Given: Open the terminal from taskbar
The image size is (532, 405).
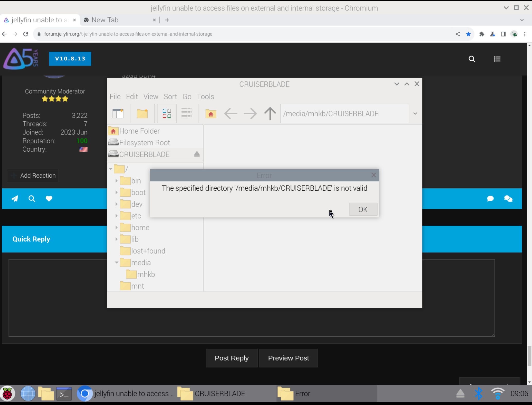Looking at the screenshot, I should pos(64,394).
